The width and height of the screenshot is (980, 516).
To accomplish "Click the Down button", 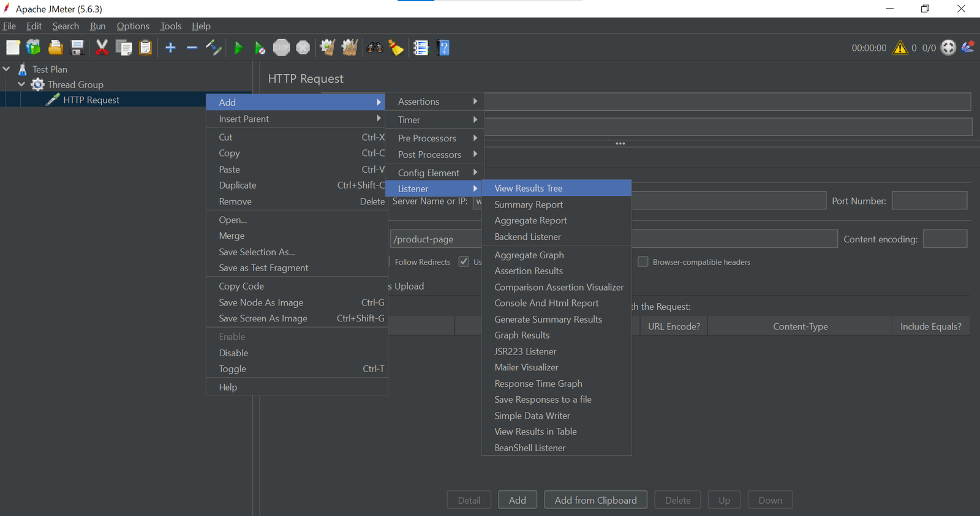I will 771,500.
